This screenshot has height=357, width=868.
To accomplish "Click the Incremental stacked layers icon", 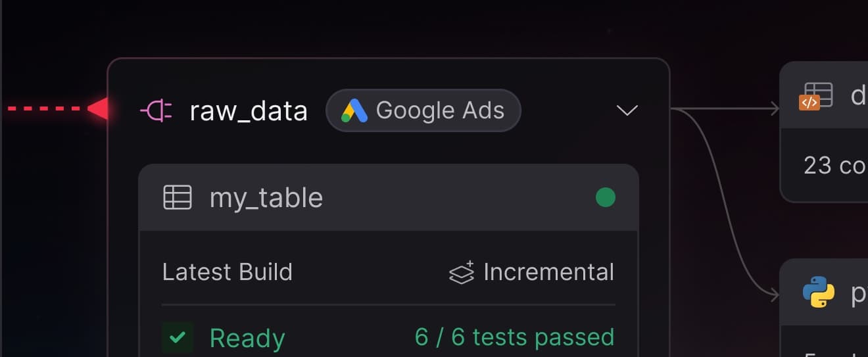I will [462, 273].
